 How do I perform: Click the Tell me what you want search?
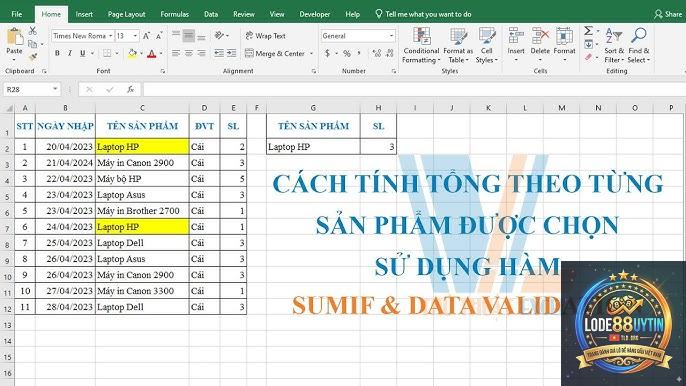(x=423, y=14)
